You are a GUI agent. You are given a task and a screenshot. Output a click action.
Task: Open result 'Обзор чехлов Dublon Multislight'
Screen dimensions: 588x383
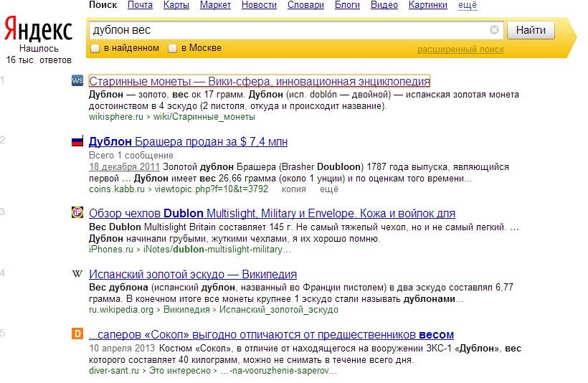[x=272, y=214]
